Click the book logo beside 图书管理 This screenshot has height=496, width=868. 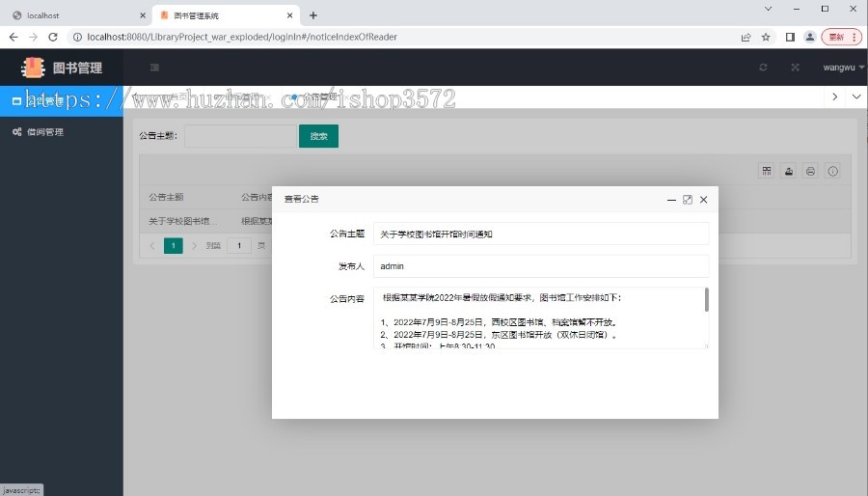[x=33, y=68]
